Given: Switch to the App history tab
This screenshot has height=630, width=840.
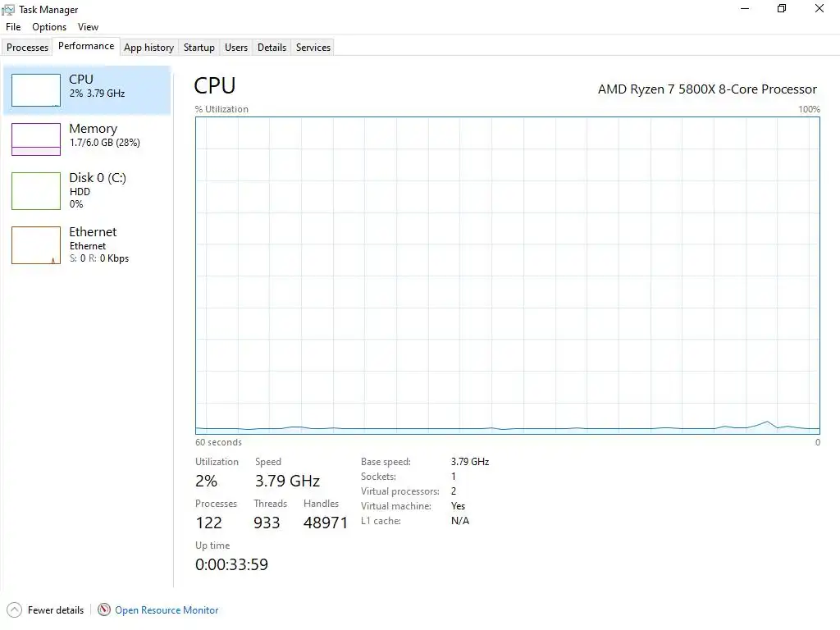Looking at the screenshot, I should point(149,47).
